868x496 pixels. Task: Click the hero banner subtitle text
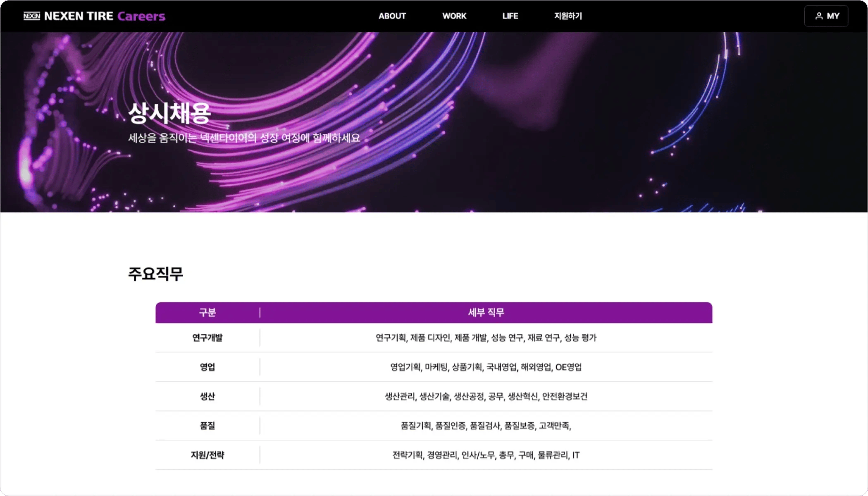pyautogui.click(x=244, y=139)
